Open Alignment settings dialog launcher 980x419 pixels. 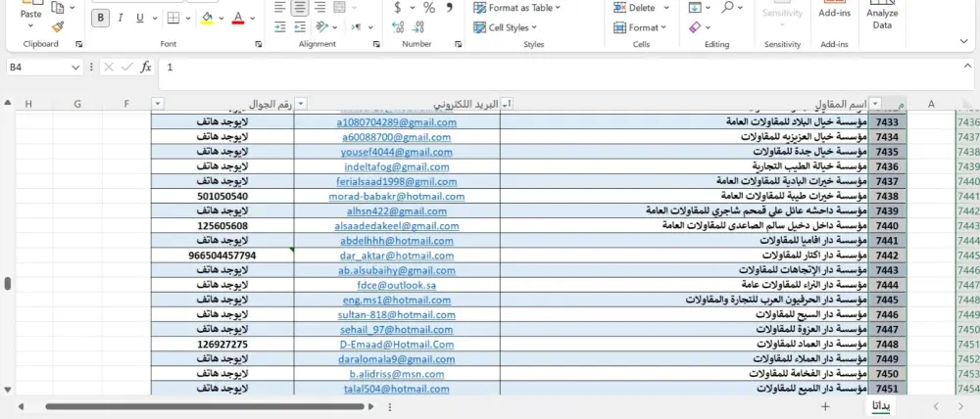click(x=376, y=44)
